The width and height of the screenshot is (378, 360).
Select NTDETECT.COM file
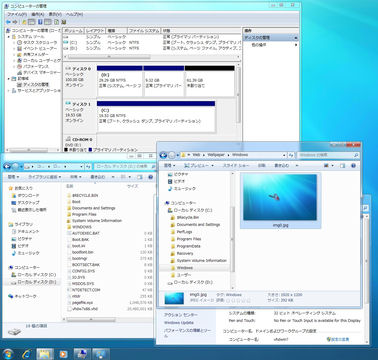click(x=83, y=290)
